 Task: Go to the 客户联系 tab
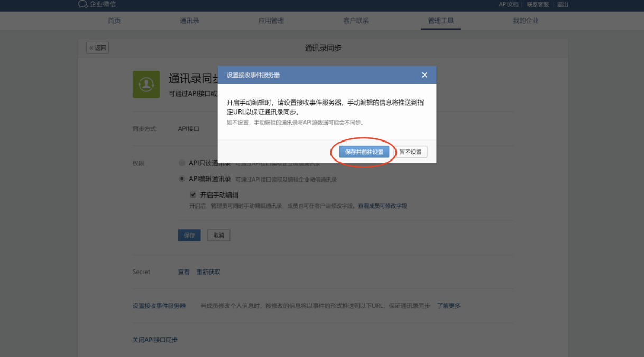356,21
